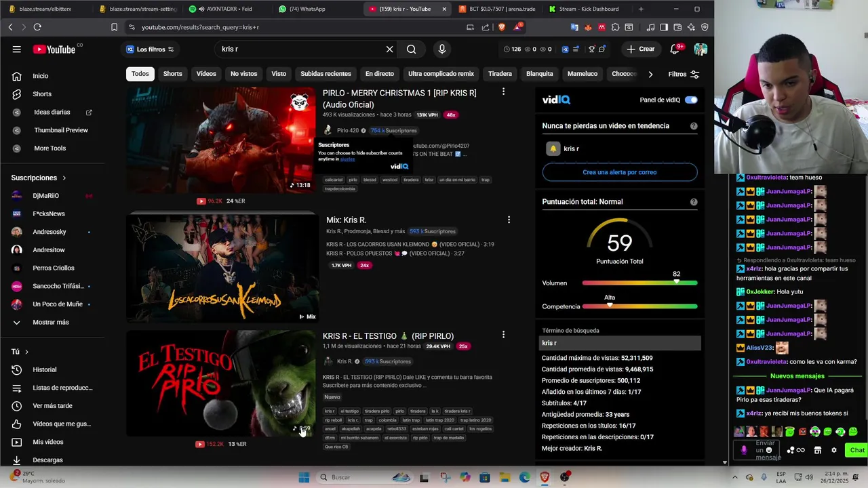Click the Volumen score slider bar
The width and height of the screenshot is (868, 488).
click(639, 283)
